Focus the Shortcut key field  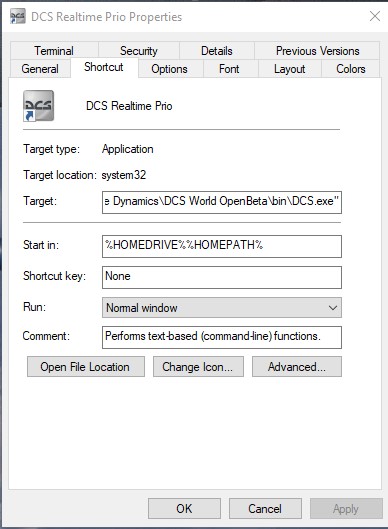(x=222, y=277)
